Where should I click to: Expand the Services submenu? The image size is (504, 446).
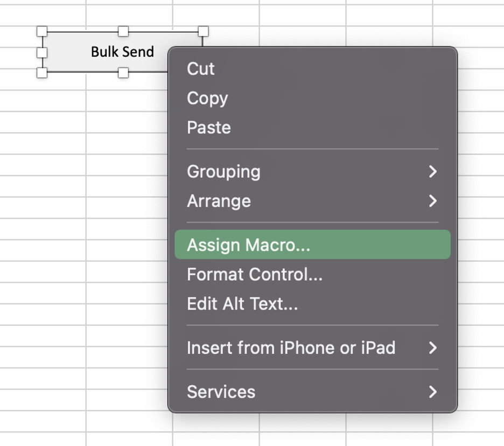tap(221, 392)
